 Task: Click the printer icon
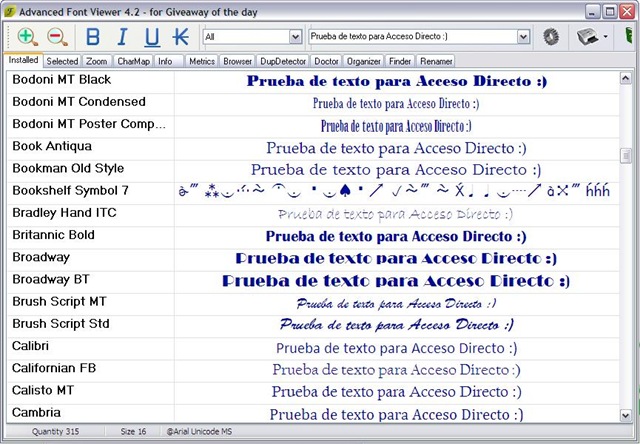587,37
